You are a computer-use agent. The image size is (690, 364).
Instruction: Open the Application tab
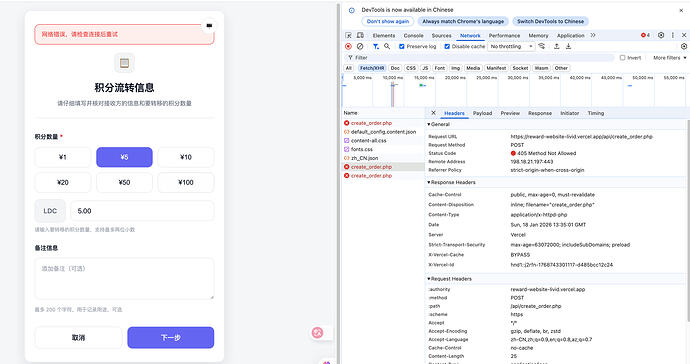(571, 35)
